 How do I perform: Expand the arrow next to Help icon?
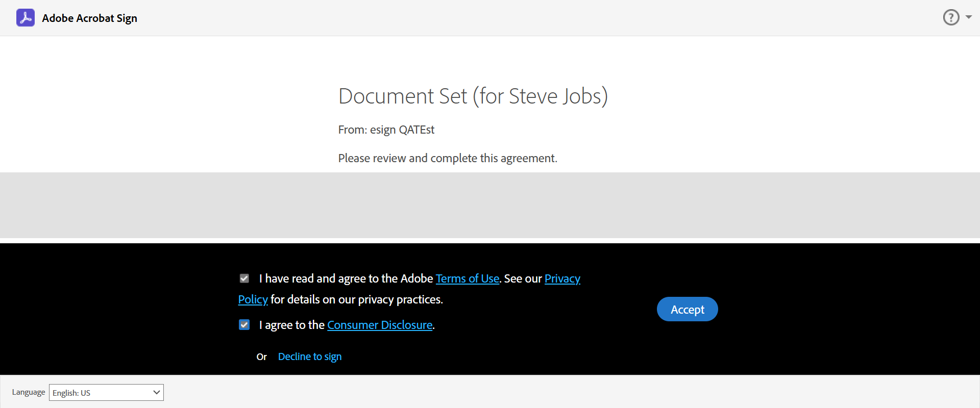tap(968, 17)
